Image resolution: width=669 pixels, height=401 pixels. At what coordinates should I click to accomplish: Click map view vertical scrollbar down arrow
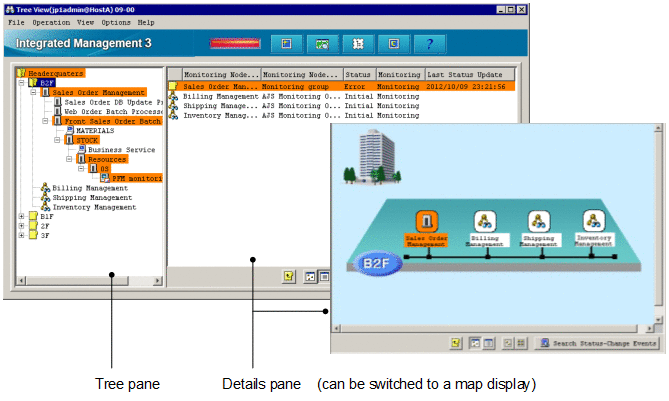coord(658,319)
